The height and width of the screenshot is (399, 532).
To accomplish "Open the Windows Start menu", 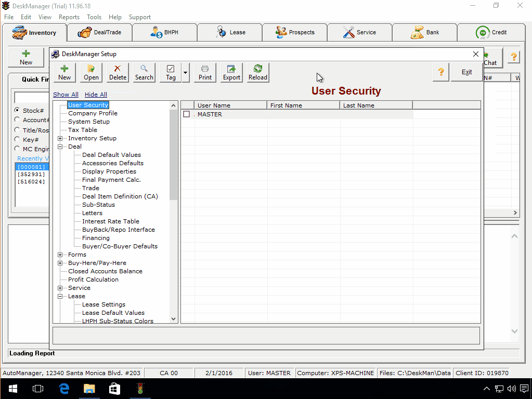I will click(13, 389).
